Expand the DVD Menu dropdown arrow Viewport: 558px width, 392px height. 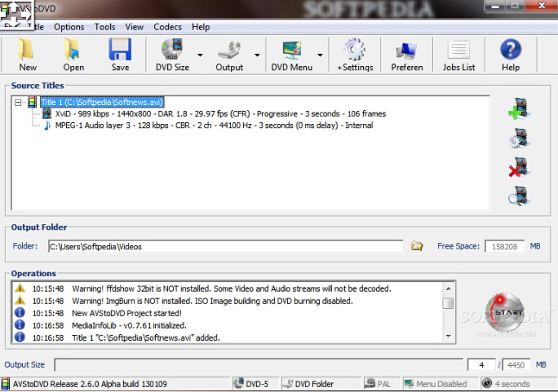pyautogui.click(x=320, y=55)
